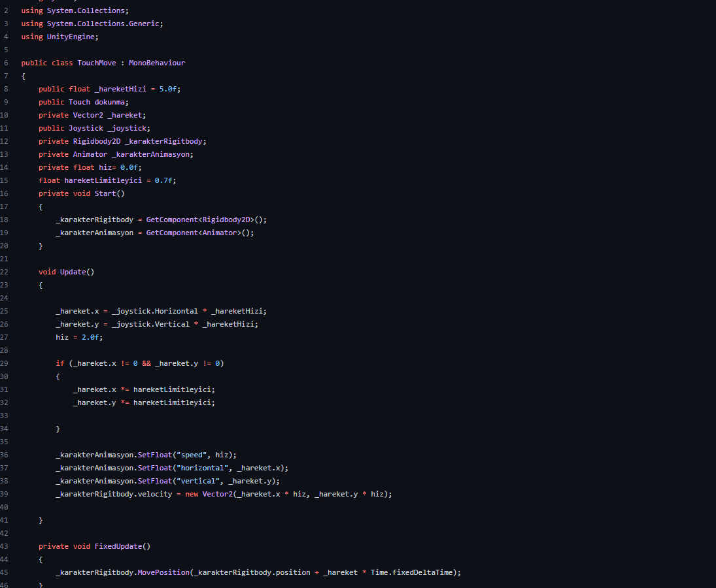
Task: Click 'MonoBehaviour' base class
Action: [157, 63]
